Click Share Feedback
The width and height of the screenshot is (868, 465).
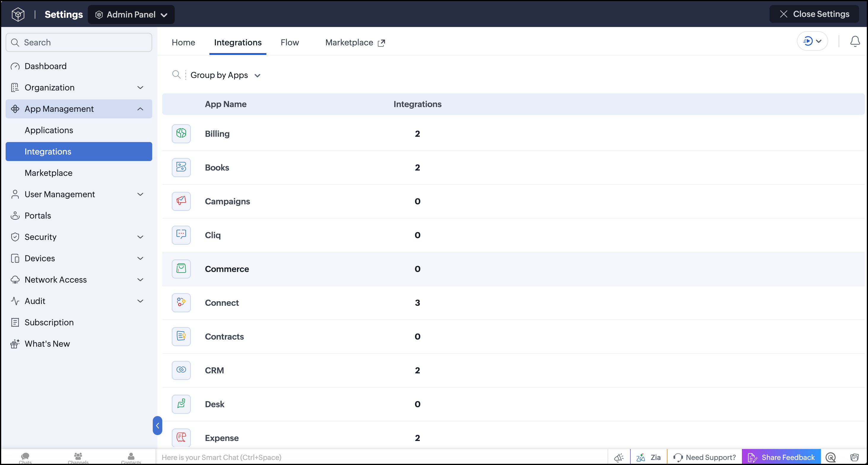point(781,457)
